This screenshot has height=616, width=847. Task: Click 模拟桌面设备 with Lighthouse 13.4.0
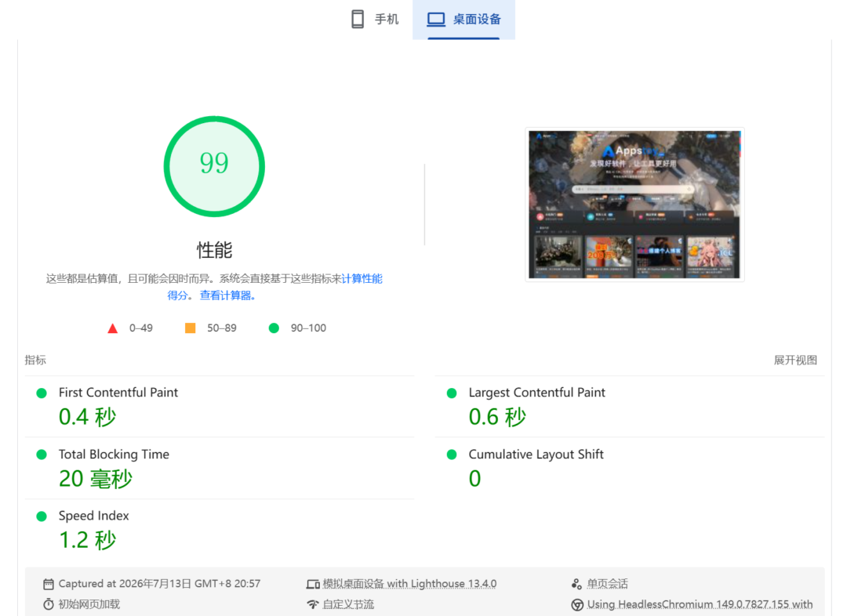coord(409,584)
